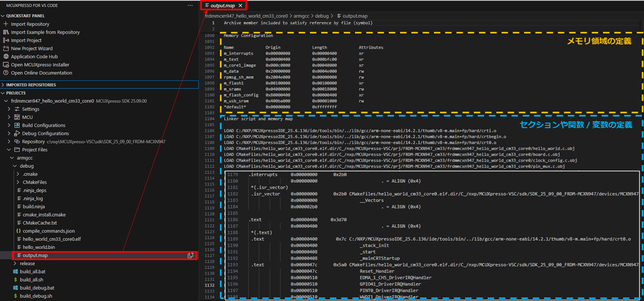Image resolution: width=644 pixels, height=301 pixels.
Task: Expand the release folder
Action: (15, 263)
